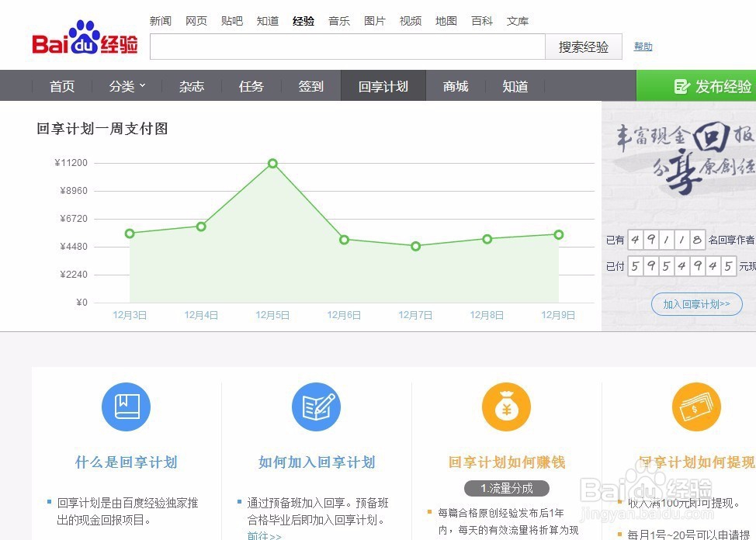Click the 加入回享计划>> button
The width and height of the screenshot is (756, 540).
click(x=696, y=304)
